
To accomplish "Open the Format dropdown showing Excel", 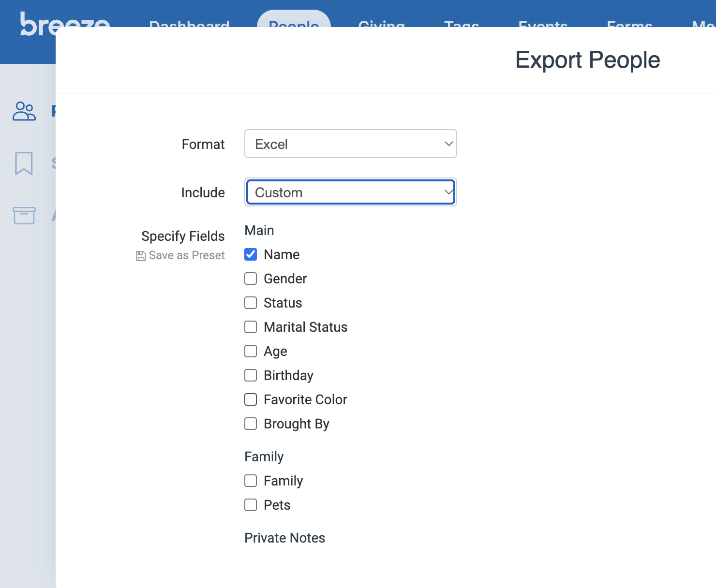I will (351, 144).
